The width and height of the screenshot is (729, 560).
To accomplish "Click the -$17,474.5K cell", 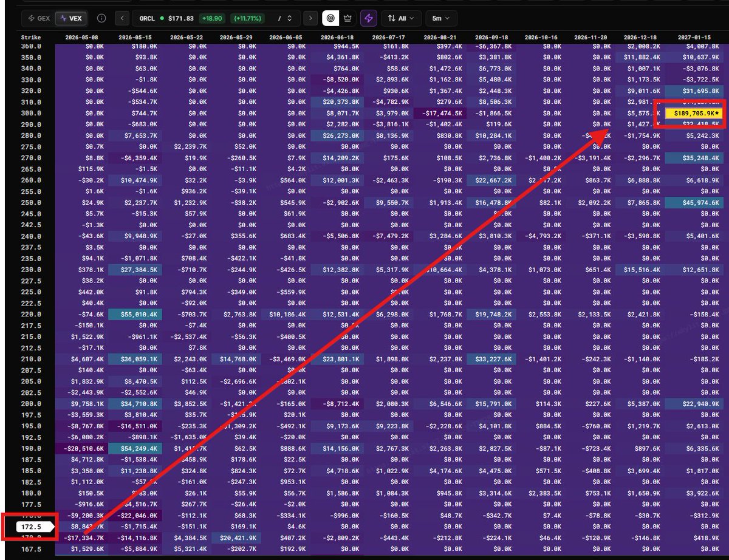I will [439, 113].
